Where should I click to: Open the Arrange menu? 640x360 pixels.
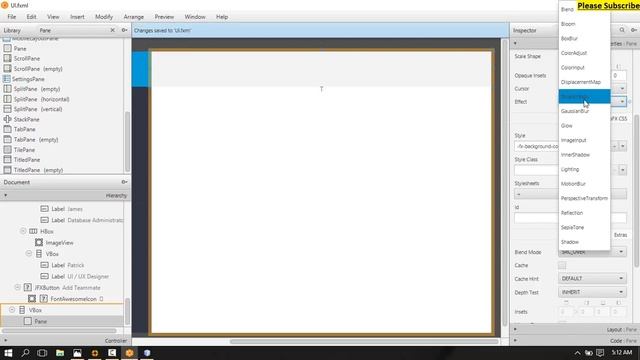(x=133, y=17)
